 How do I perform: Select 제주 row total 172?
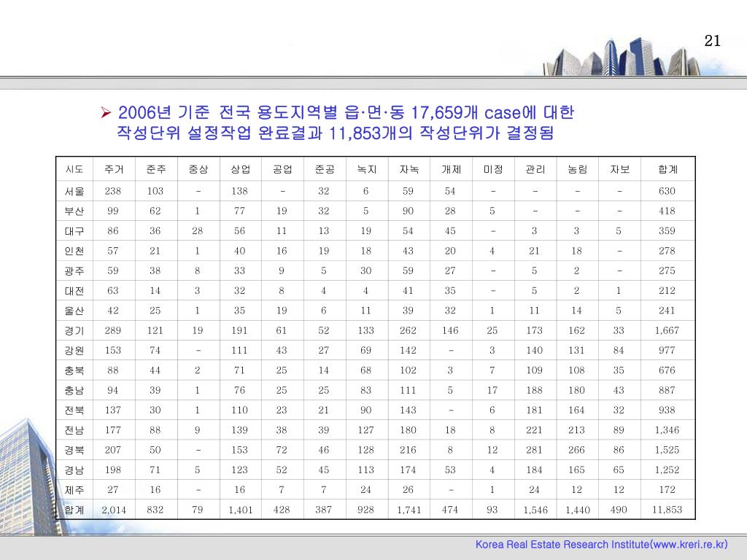[x=667, y=489]
